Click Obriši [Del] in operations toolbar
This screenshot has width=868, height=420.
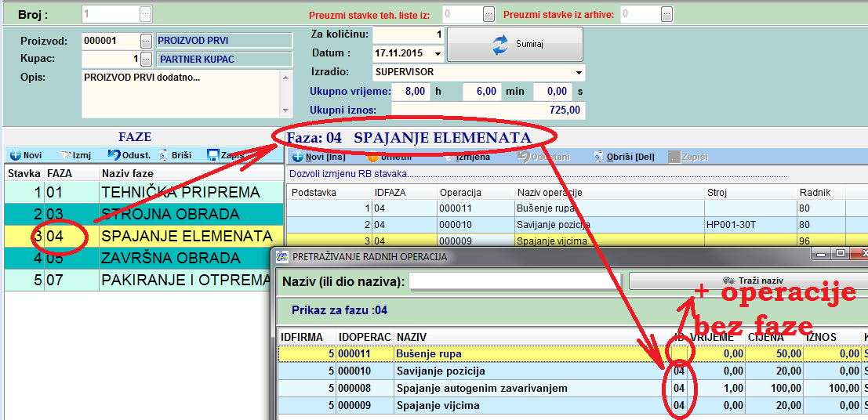(x=623, y=157)
